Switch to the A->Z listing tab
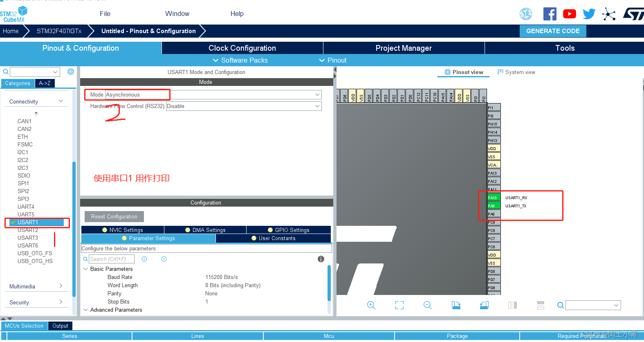 [45, 83]
